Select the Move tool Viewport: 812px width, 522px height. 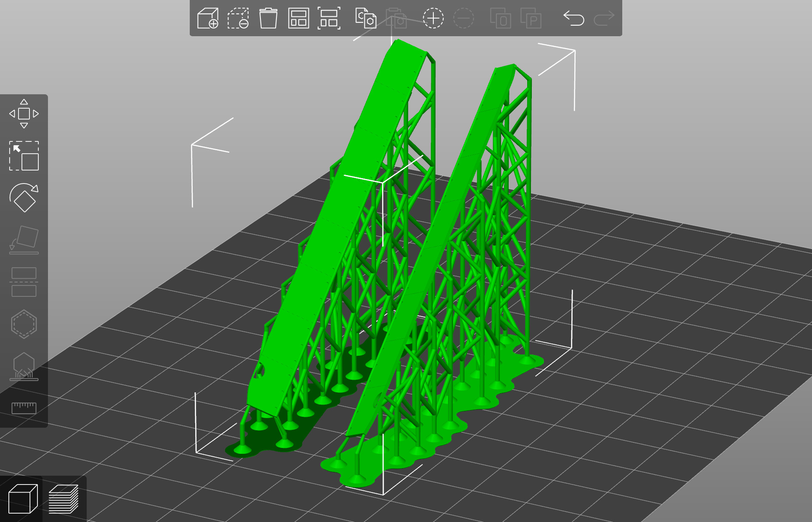tap(24, 114)
